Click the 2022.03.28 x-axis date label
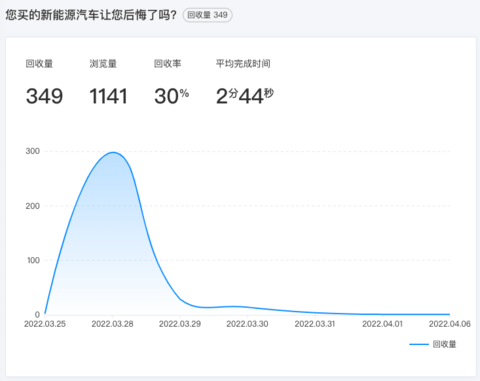Screen dimensions: 480x381 tap(112, 324)
